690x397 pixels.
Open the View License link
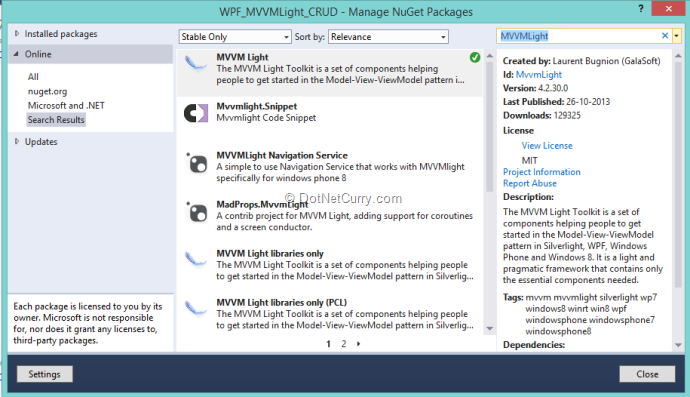point(547,145)
